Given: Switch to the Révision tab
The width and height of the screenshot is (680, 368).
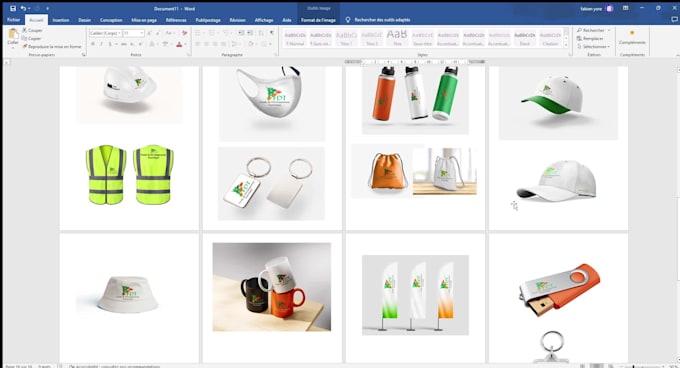Looking at the screenshot, I should [x=237, y=20].
